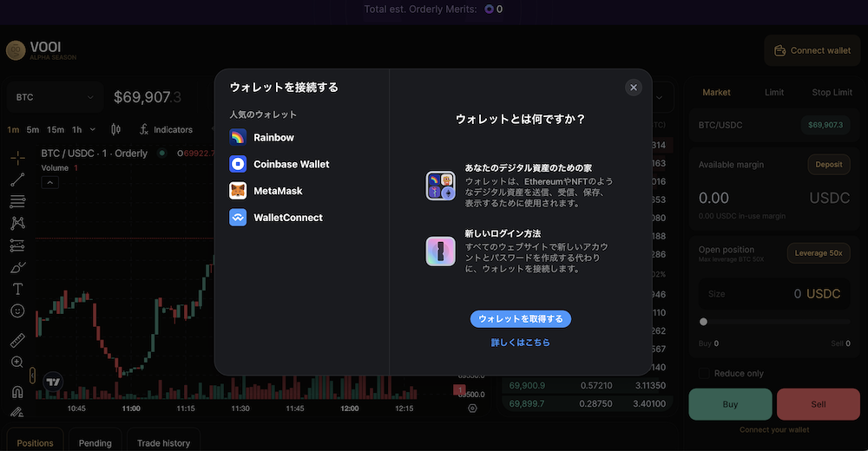
Task: Open the forecasting and measurement tools
Action: point(17,245)
